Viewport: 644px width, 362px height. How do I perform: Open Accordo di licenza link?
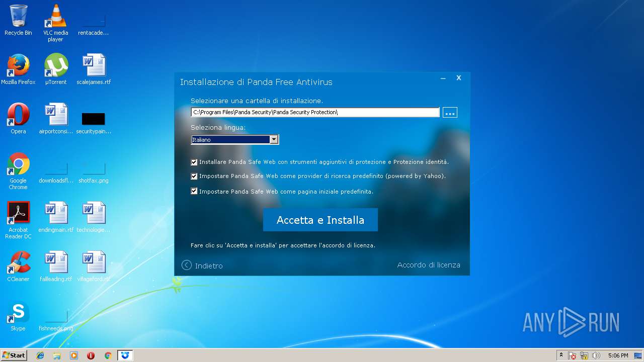[x=429, y=265]
